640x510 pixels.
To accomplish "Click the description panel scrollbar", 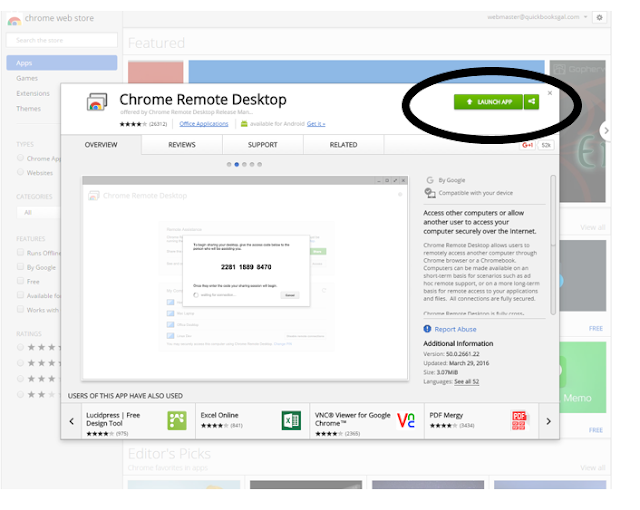I will pos(553,245).
